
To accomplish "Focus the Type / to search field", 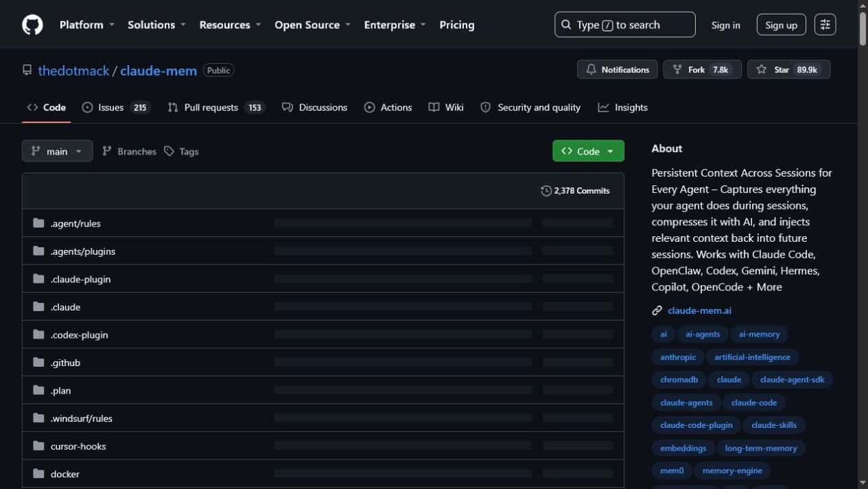I will [624, 25].
